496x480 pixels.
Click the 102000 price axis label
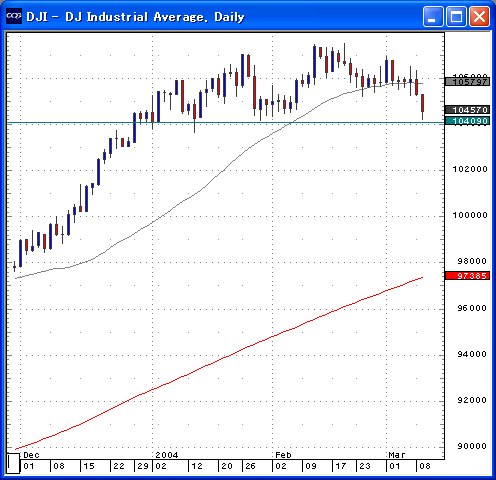coord(470,169)
